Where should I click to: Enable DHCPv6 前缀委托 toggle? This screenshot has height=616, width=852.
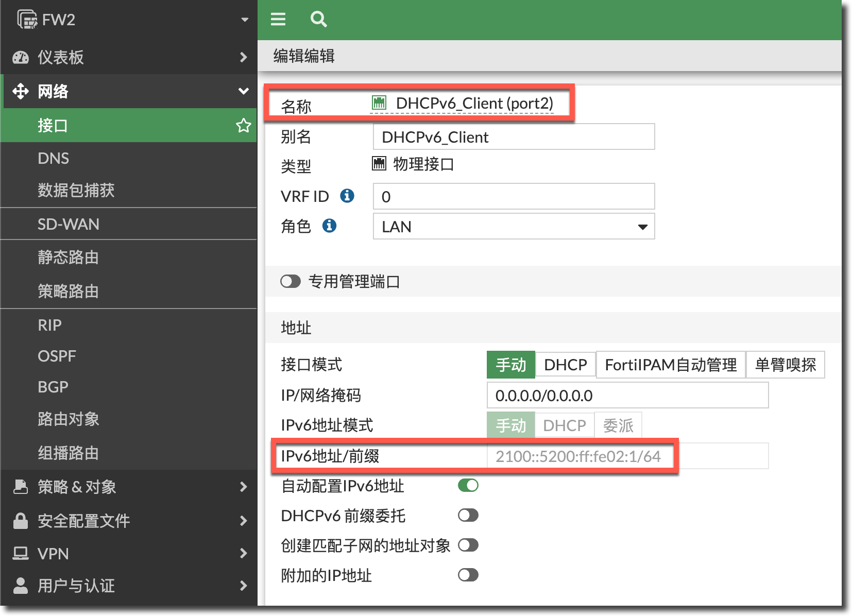point(468,515)
